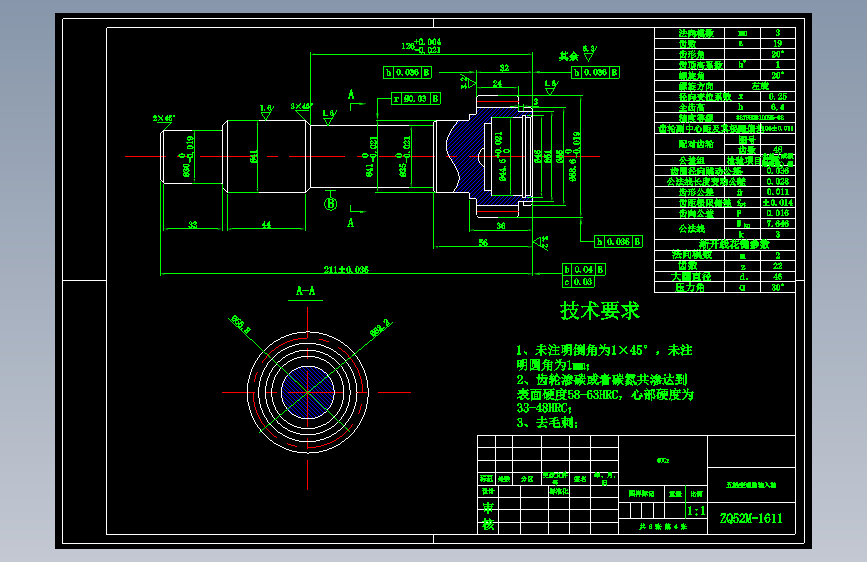Select the 0.016 tooth direction tolerance value
This screenshot has width=867, height=562.
pos(777,213)
